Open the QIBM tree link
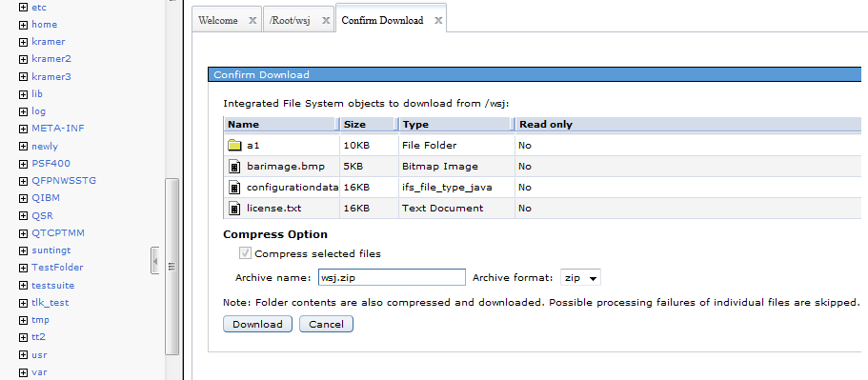Image resolution: width=868 pixels, height=380 pixels. [x=46, y=197]
